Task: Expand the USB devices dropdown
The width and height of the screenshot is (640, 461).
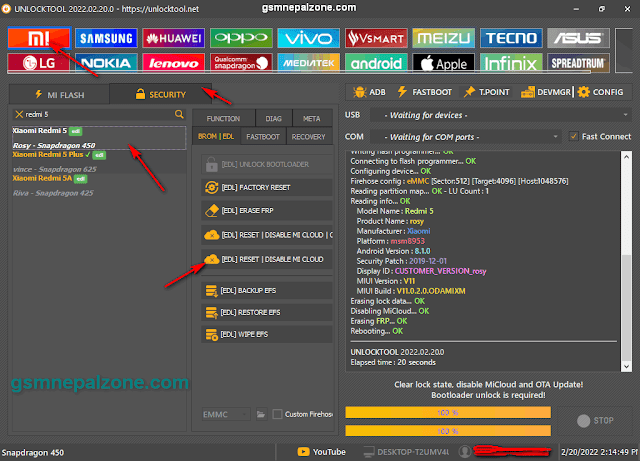Action: coord(500,115)
